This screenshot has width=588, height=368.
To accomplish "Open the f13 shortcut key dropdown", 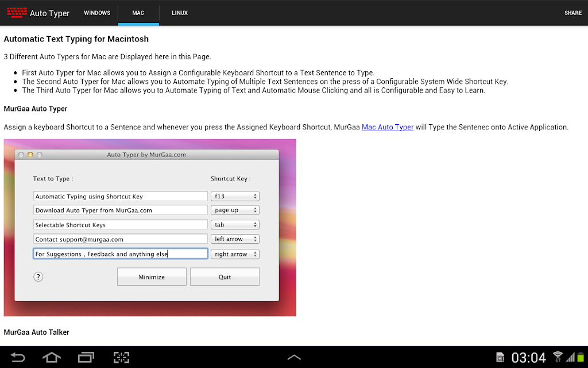I will (x=235, y=196).
